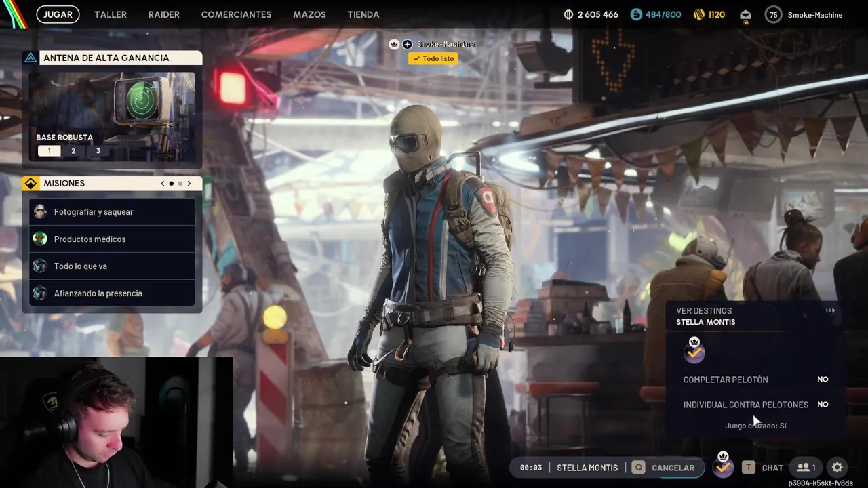Click the level 75 badge
Image resolution: width=868 pixels, height=488 pixels.
coord(773,14)
